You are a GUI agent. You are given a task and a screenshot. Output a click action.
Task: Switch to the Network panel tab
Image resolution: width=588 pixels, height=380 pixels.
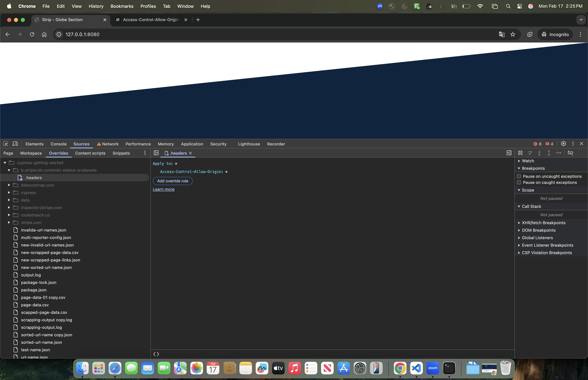tap(110, 144)
